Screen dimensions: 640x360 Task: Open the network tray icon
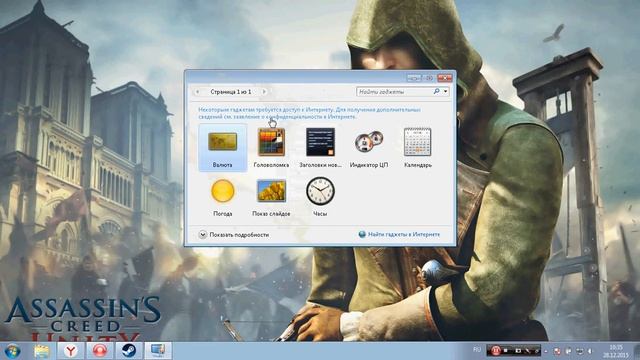click(580, 351)
